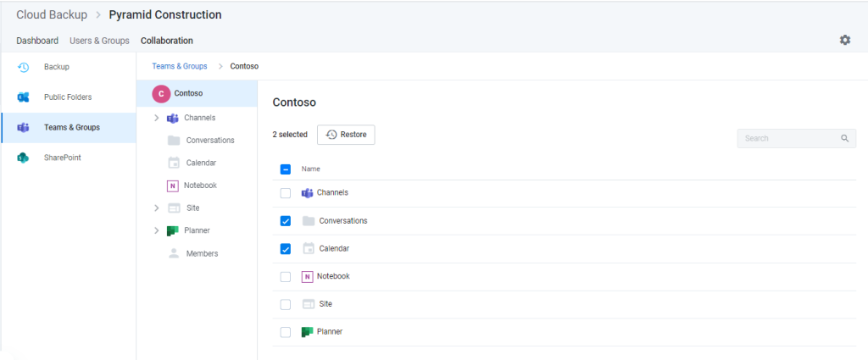
Task: Expand the Site tree node
Action: (157, 208)
